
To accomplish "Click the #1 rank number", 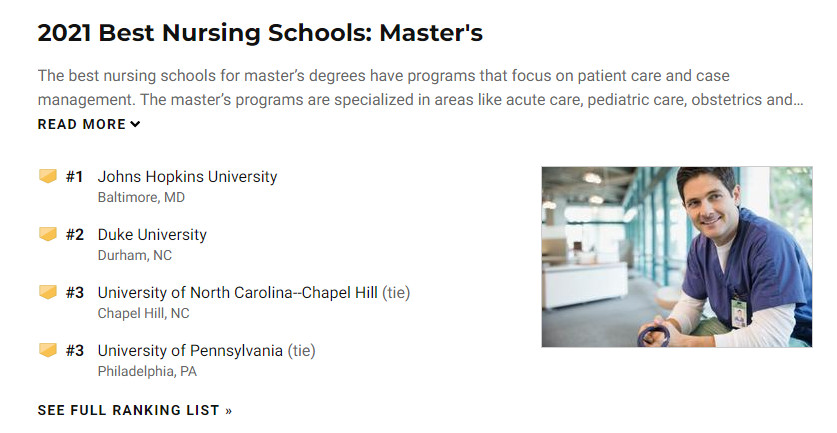I will point(75,177).
